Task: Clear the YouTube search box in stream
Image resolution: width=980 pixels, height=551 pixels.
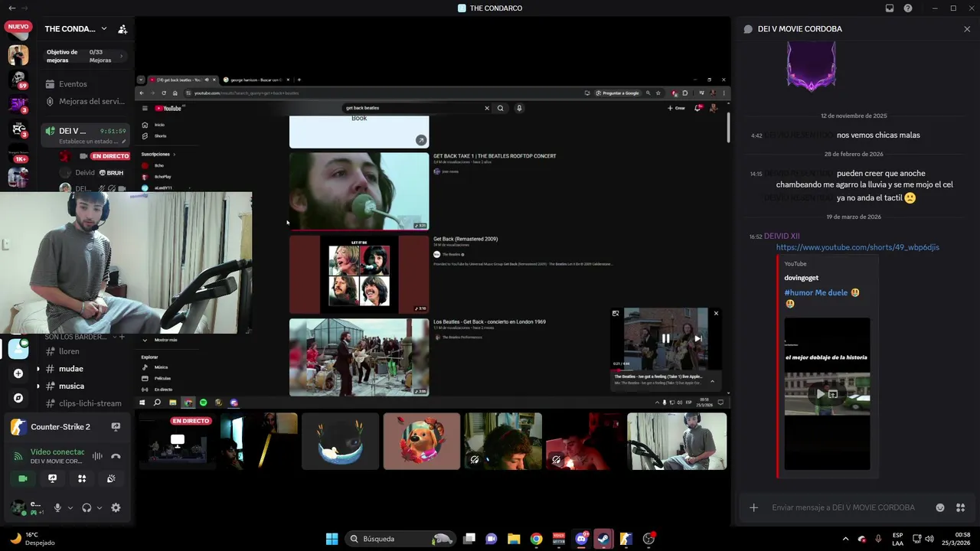Action: point(486,108)
